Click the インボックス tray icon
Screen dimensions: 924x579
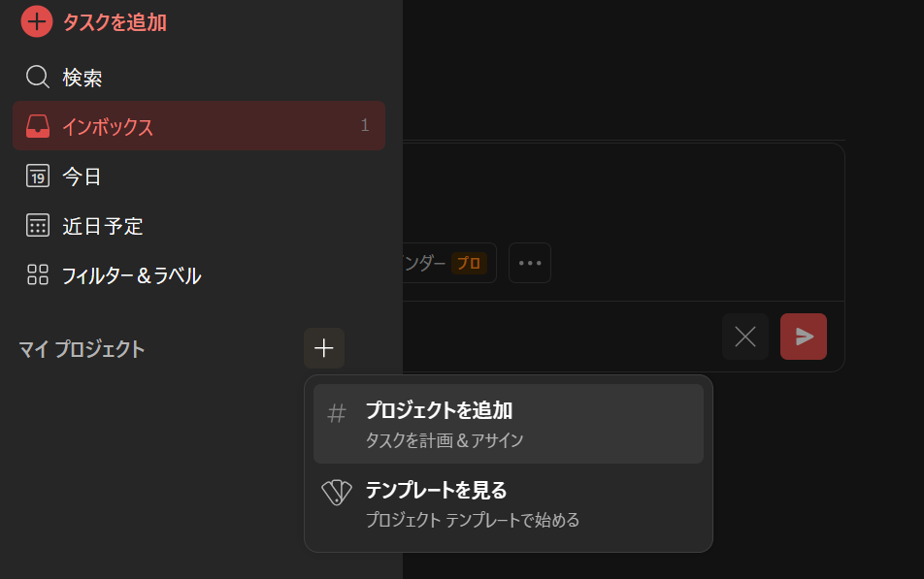tap(38, 126)
